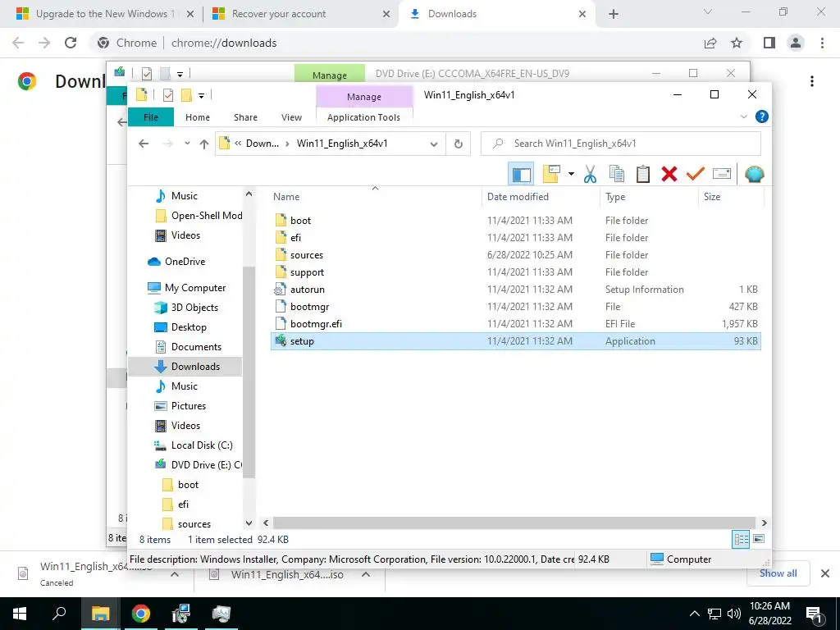Click the Refresh button beside address bar

point(458,144)
